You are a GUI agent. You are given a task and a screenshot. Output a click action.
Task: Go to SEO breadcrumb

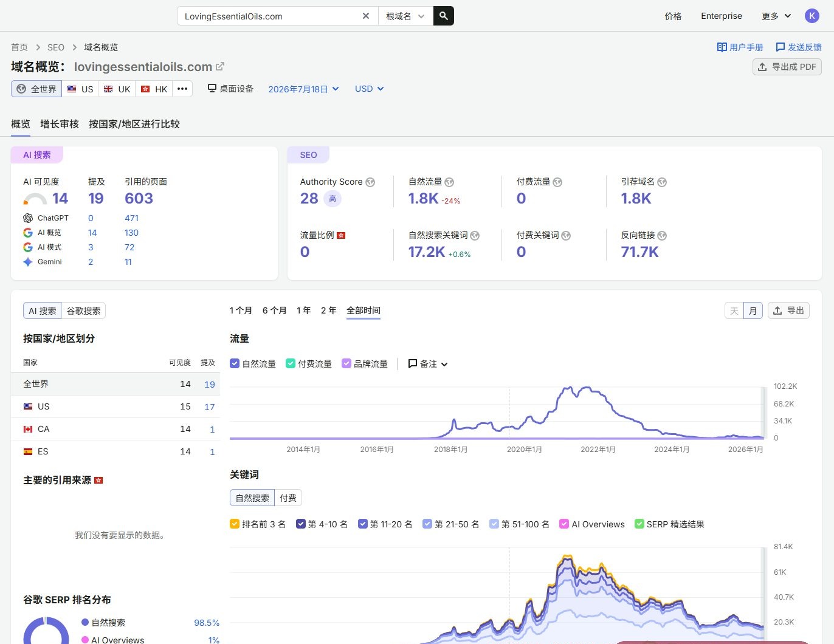coord(56,47)
